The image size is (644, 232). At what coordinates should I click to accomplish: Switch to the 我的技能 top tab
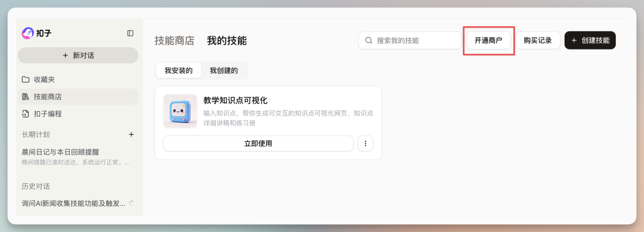pyautogui.click(x=227, y=41)
